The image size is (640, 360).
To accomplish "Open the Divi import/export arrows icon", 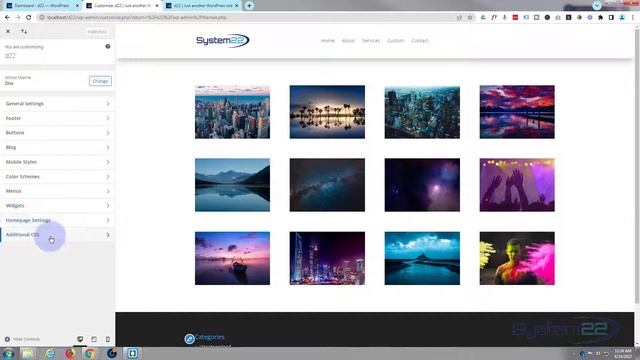I will [24, 31].
